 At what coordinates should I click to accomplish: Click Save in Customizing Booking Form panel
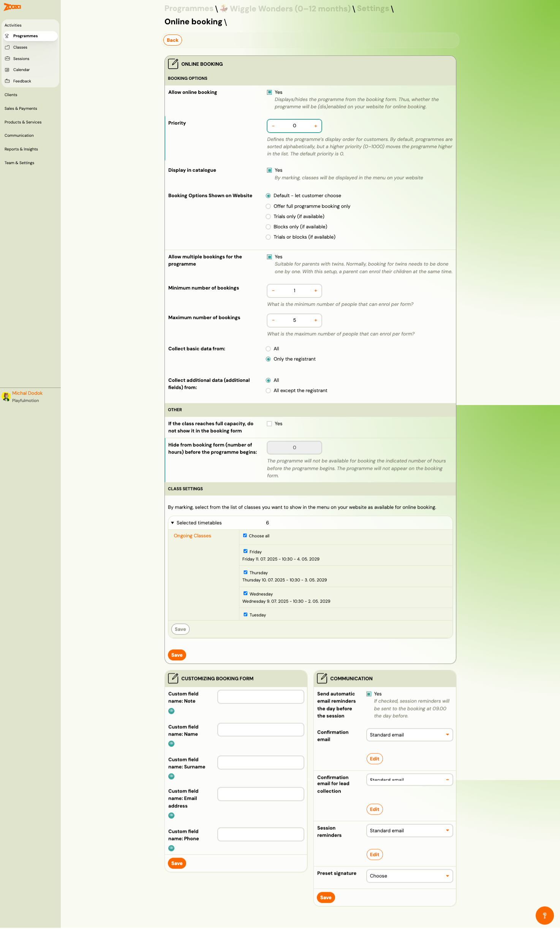pyautogui.click(x=177, y=863)
